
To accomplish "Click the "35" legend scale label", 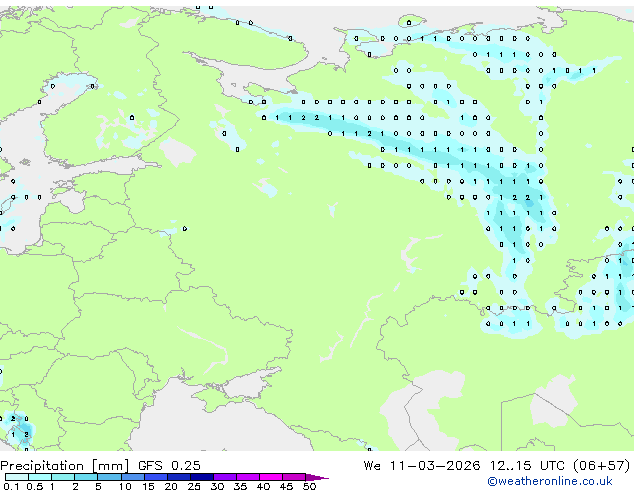I will [240, 486].
